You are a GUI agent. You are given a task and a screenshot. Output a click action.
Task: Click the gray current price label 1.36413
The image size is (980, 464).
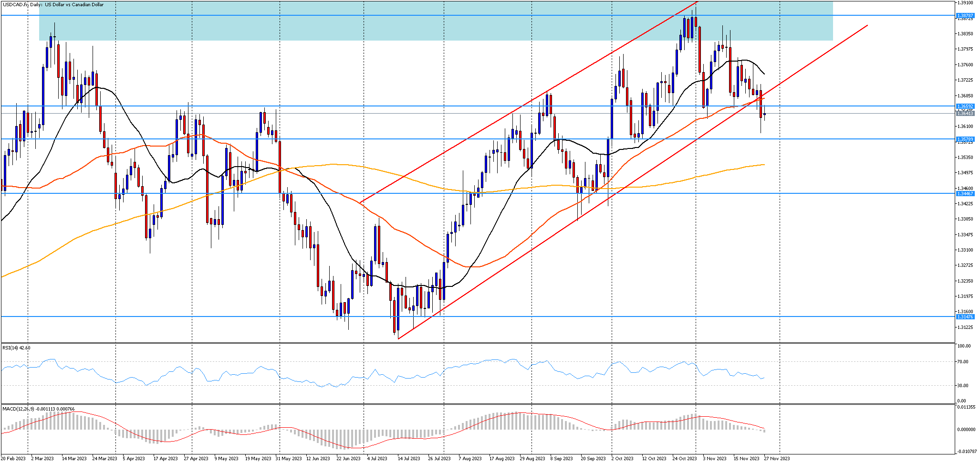[x=965, y=114]
